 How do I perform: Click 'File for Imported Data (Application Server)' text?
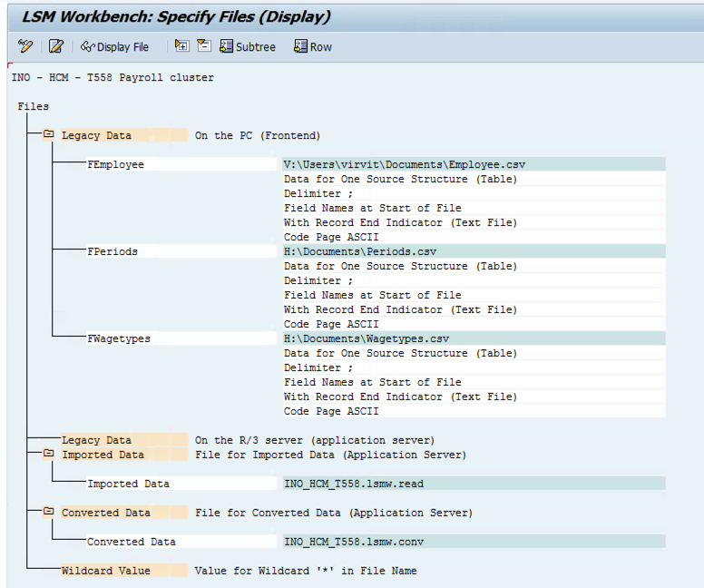point(331,455)
